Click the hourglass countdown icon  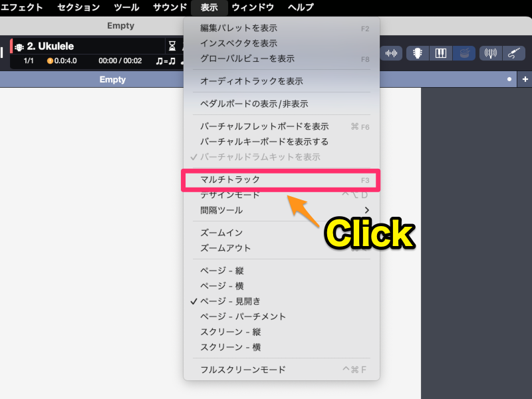[x=172, y=47]
